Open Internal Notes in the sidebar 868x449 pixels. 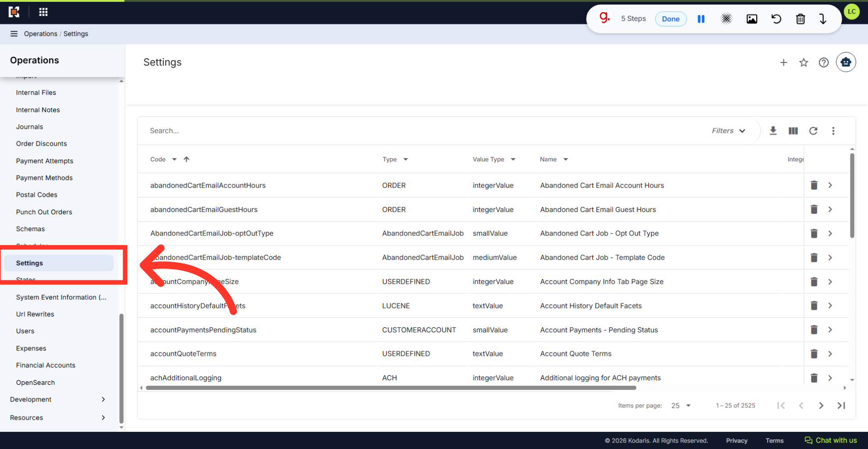[x=38, y=110]
